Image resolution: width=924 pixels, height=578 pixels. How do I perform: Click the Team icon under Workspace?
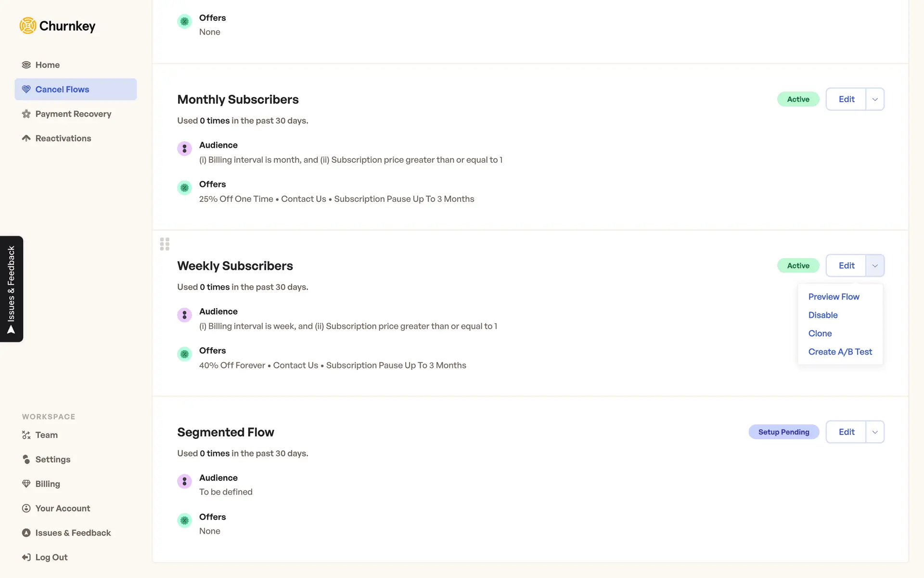coord(26,435)
